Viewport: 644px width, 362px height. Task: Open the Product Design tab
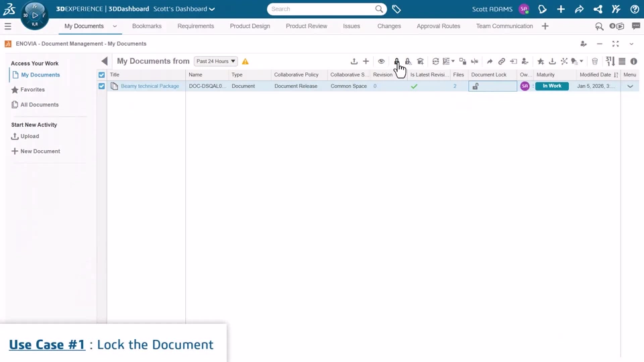[250, 26]
